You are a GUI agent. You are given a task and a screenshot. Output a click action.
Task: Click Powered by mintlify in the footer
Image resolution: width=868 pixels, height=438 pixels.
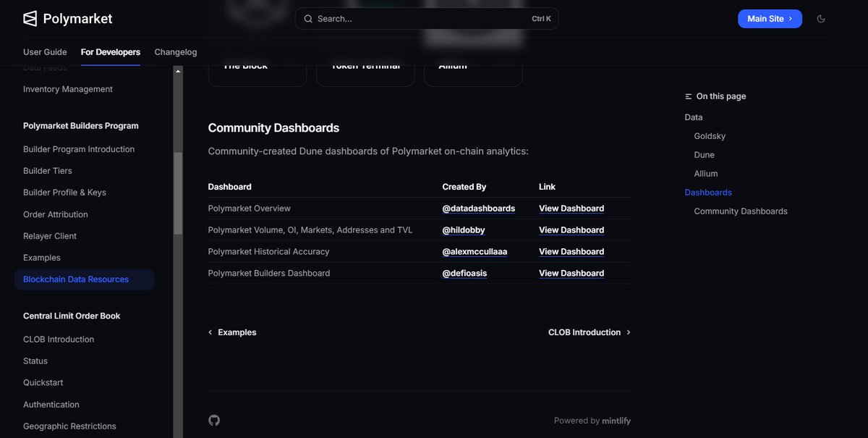(x=592, y=420)
